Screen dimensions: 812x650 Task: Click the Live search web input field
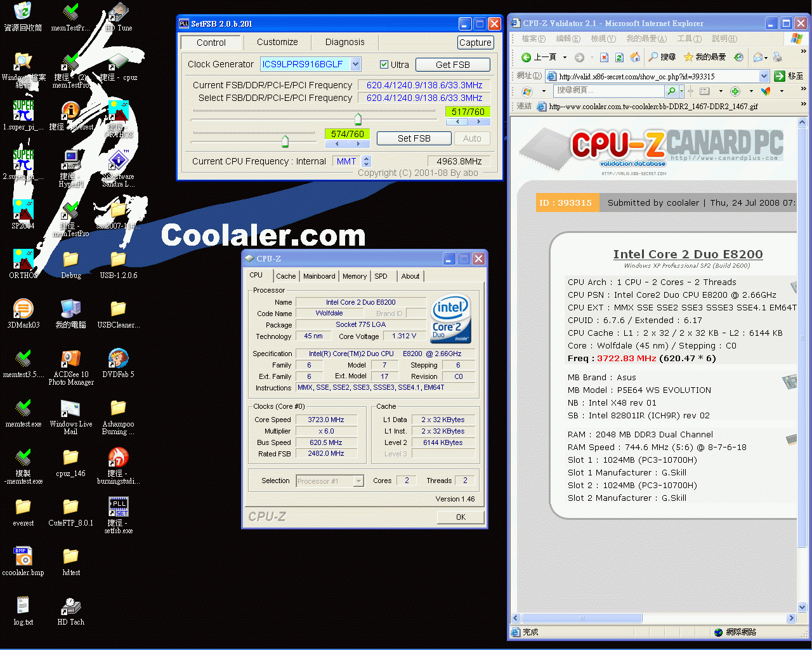(x=610, y=91)
